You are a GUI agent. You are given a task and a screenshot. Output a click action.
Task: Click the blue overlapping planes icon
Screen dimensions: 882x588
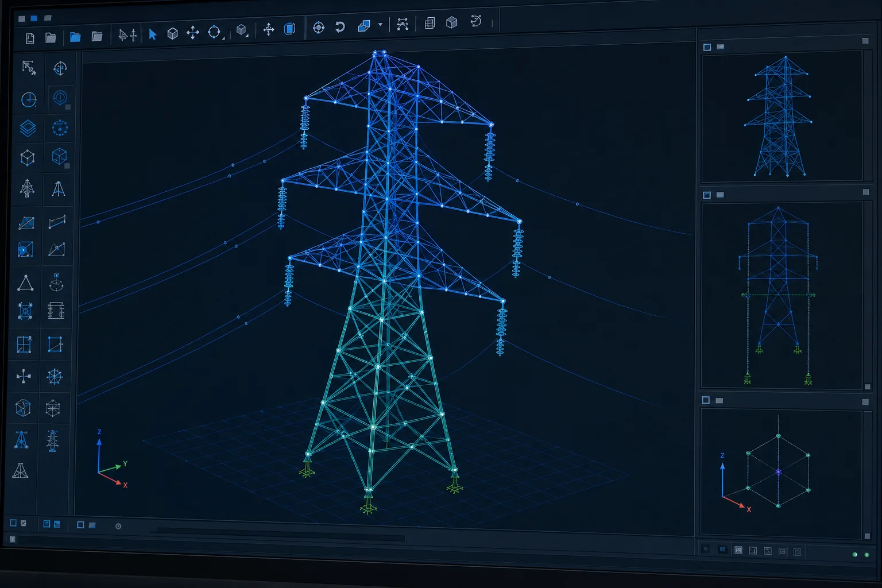(x=364, y=26)
